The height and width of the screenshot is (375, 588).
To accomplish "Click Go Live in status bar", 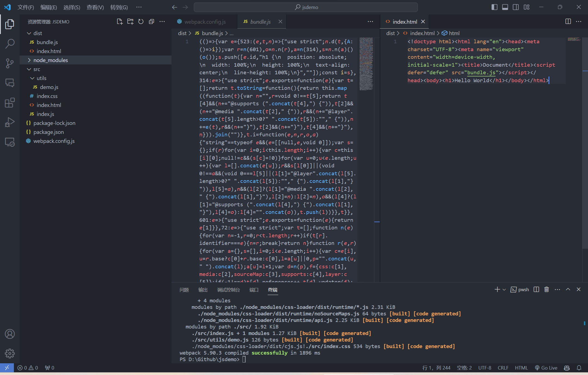I will [546, 368].
